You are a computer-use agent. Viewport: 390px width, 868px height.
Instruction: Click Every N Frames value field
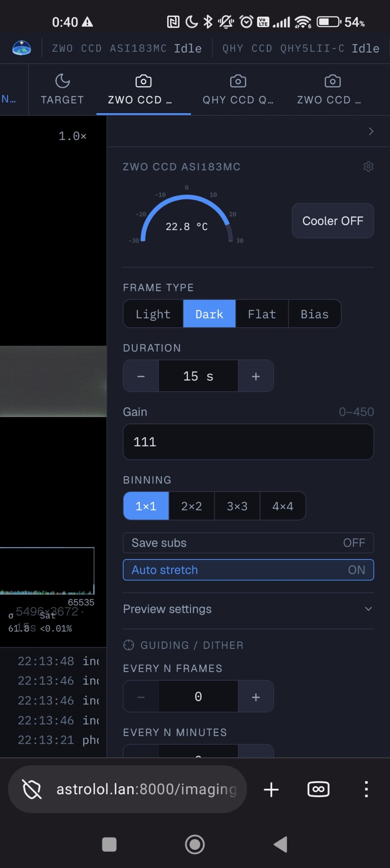coord(198,697)
